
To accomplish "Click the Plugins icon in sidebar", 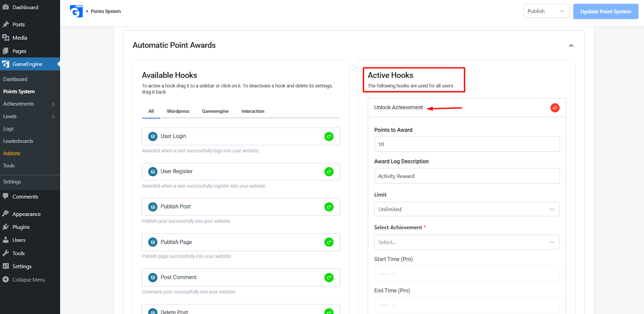I will [6, 227].
